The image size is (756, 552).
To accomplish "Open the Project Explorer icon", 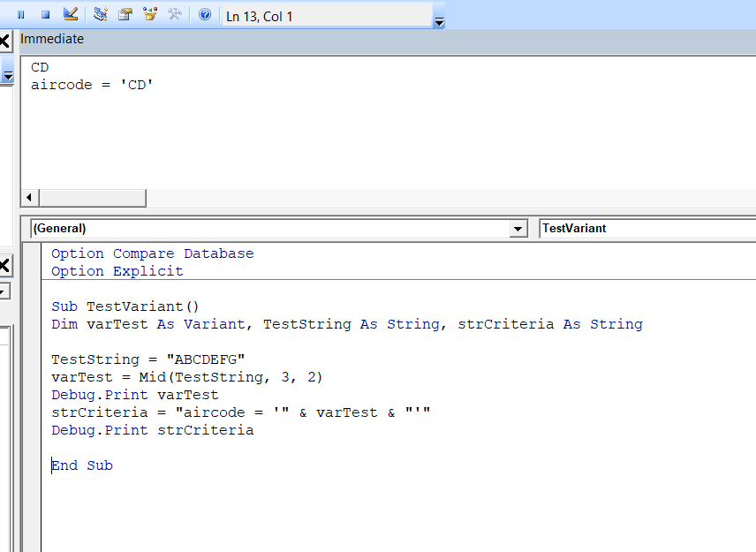I will [101, 14].
